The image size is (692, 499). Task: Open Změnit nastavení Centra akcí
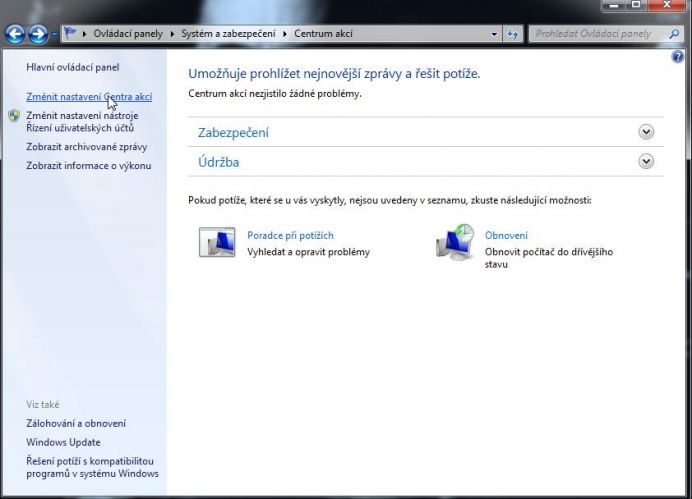pyautogui.click(x=89, y=97)
